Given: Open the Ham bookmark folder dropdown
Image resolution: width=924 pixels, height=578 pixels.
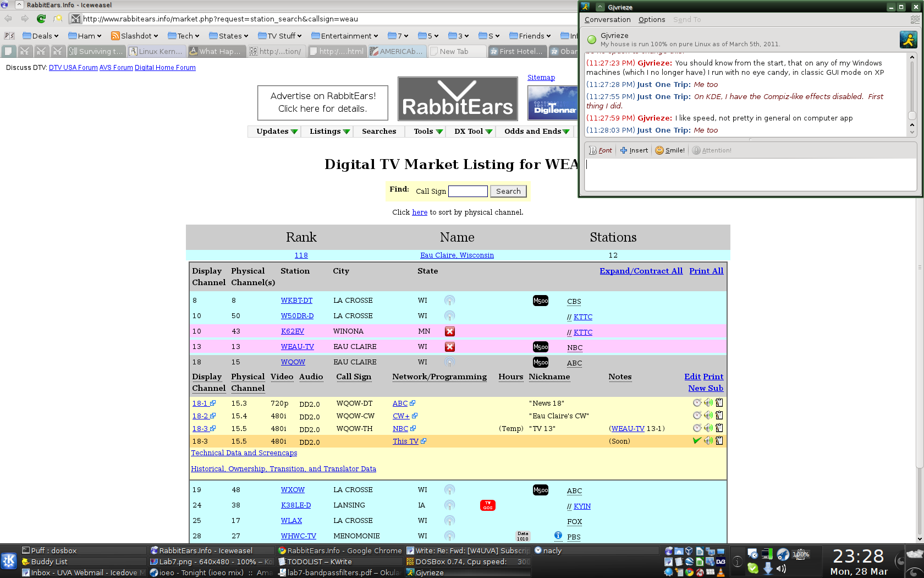Looking at the screenshot, I should pos(85,36).
